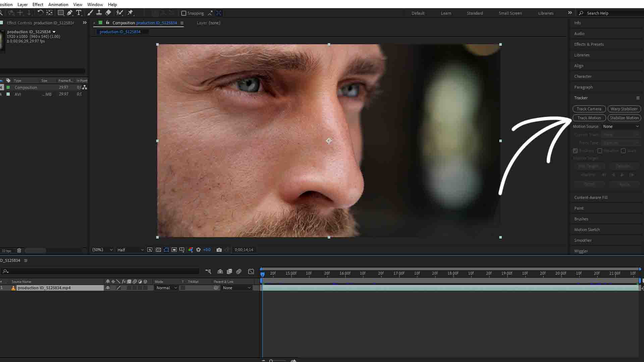Click the current time display 0;00;14;14
This screenshot has height=362, width=644.
[x=244, y=249]
